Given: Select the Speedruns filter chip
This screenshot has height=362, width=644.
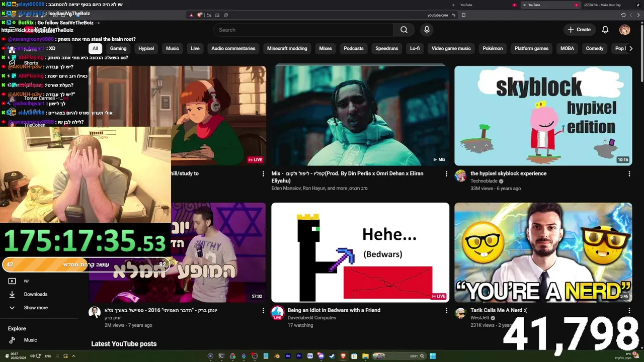Looking at the screenshot, I should pyautogui.click(x=386, y=48).
